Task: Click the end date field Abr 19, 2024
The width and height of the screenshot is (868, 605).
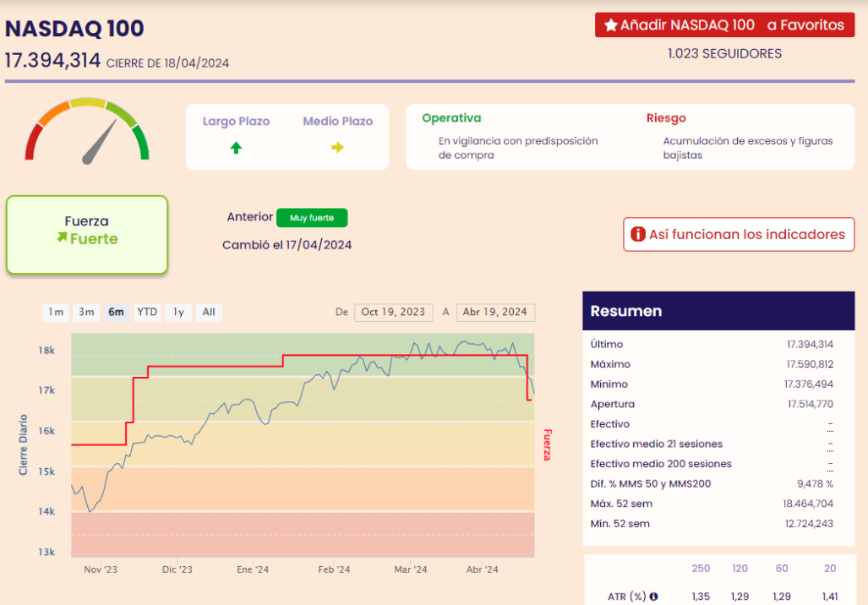Action: (495, 312)
